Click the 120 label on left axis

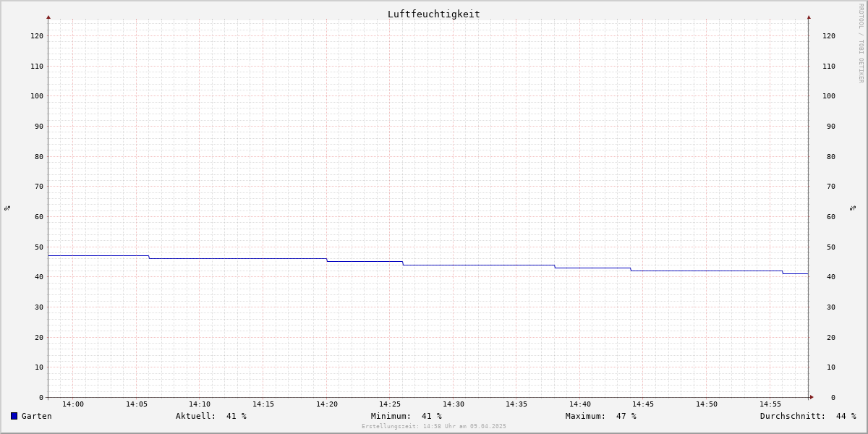click(x=37, y=35)
